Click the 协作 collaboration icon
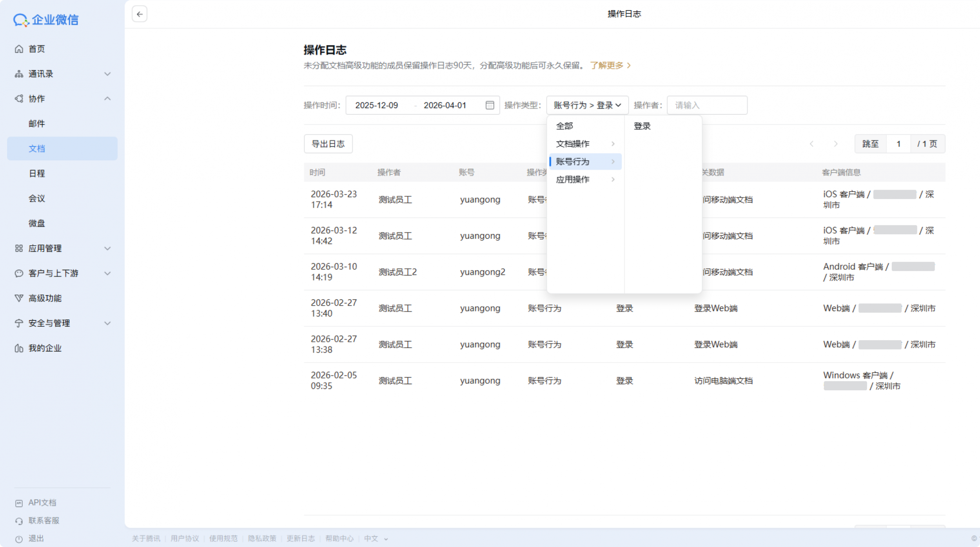The width and height of the screenshot is (980, 547). (x=19, y=99)
